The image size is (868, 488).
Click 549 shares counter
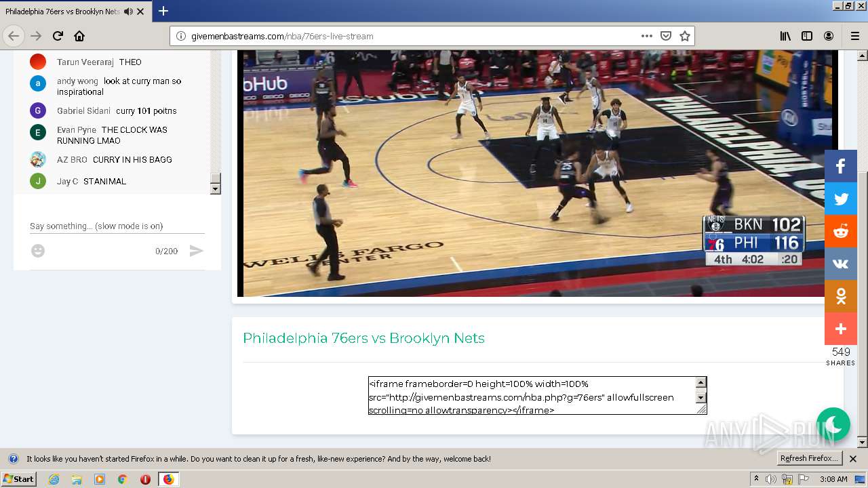click(841, 357)
